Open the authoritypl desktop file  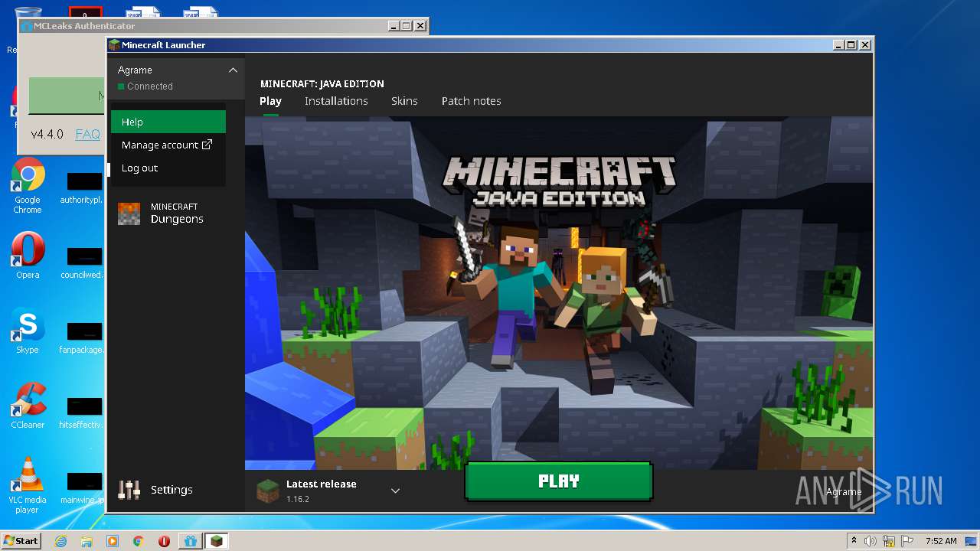pos(83,189)
